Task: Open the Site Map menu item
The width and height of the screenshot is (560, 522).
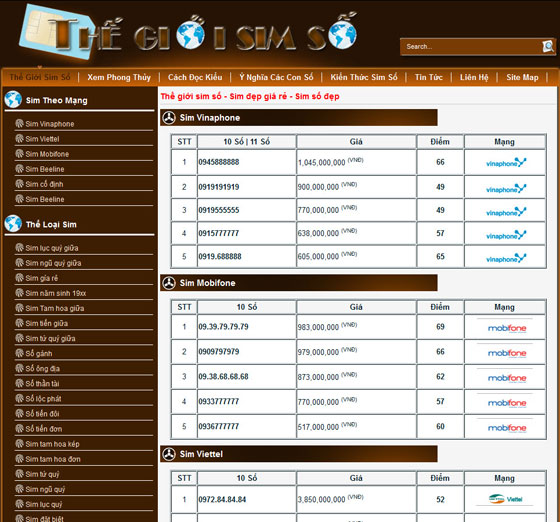Action: (522, 77)
